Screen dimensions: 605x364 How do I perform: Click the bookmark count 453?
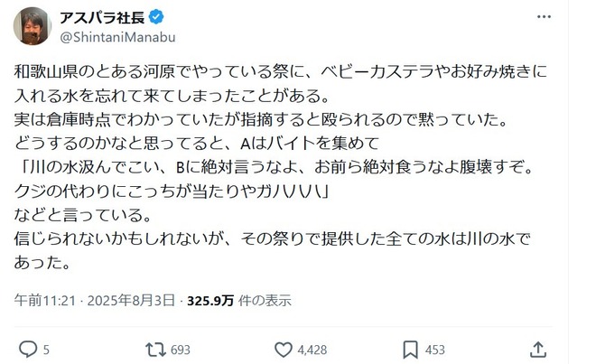click(435, 350)
